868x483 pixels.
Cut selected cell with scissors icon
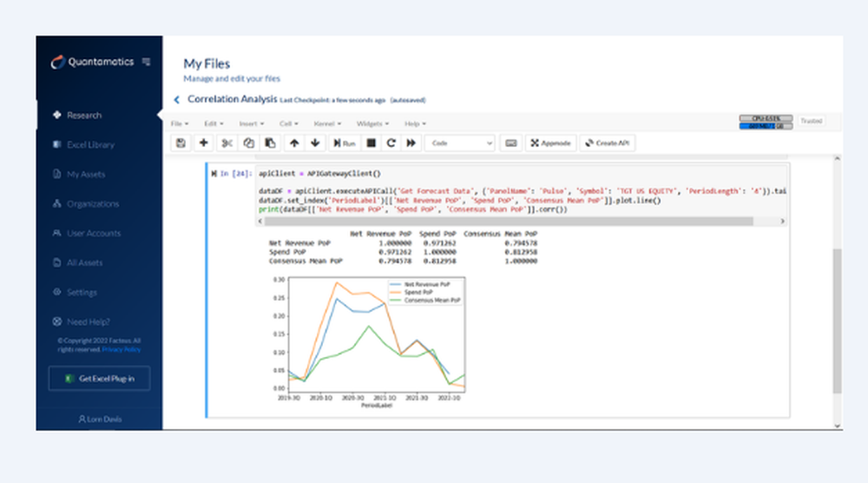[x=227, y=143]
